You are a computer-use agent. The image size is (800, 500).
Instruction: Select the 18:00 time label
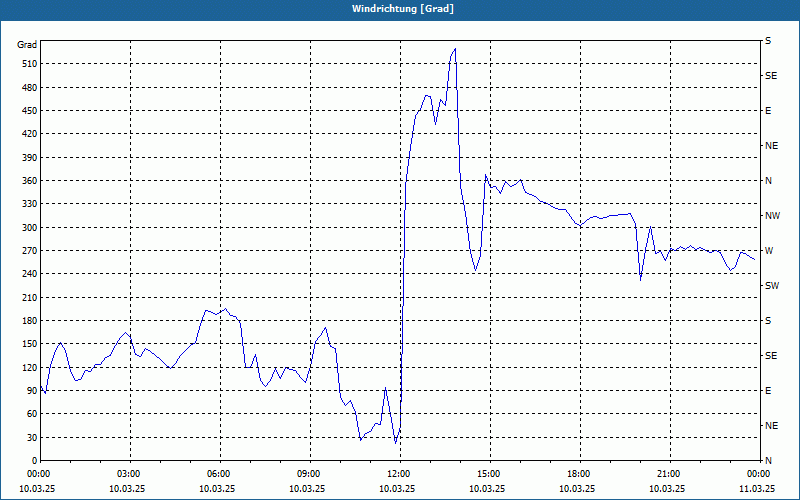point(580,474)
